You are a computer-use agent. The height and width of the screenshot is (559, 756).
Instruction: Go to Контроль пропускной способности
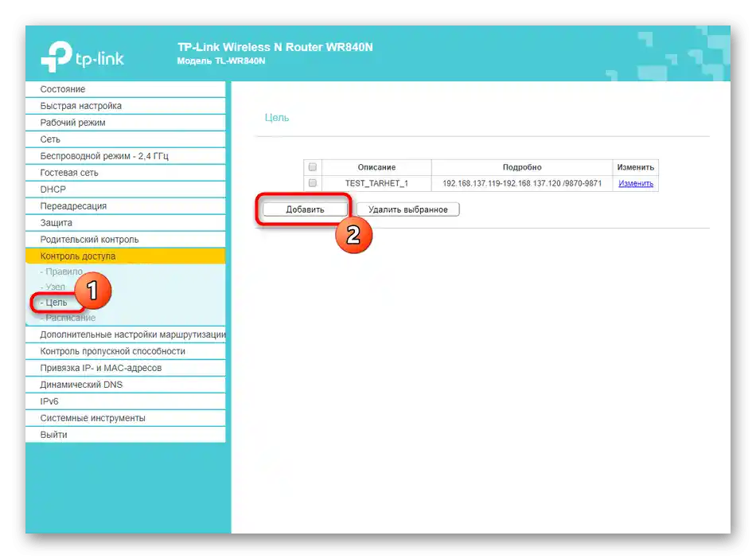click(x=126, y=351)
